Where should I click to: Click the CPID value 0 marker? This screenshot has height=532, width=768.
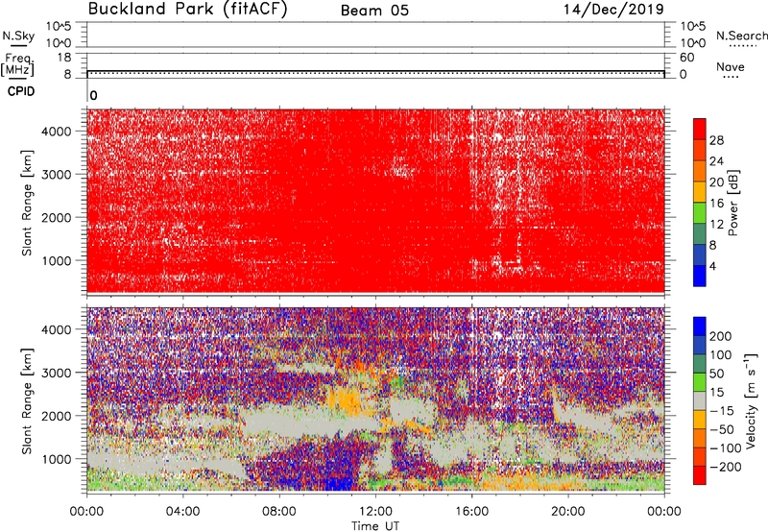coord(93,96)
